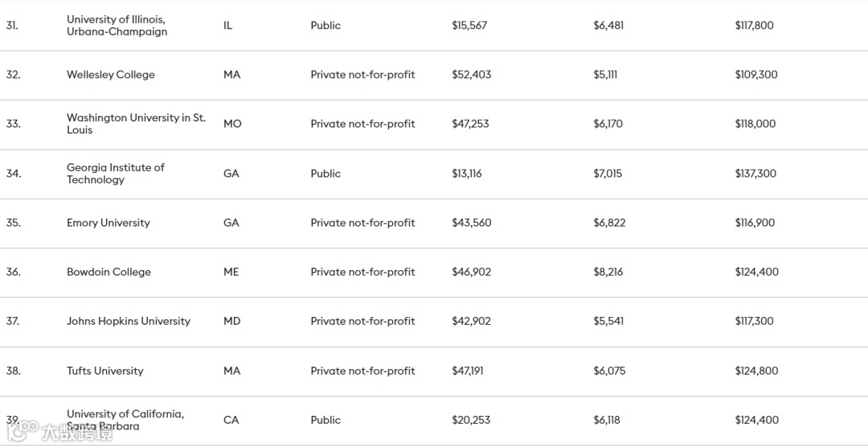
Task: Click Wellesley's $52,403 cost value
Action: (x=471, y=75)
